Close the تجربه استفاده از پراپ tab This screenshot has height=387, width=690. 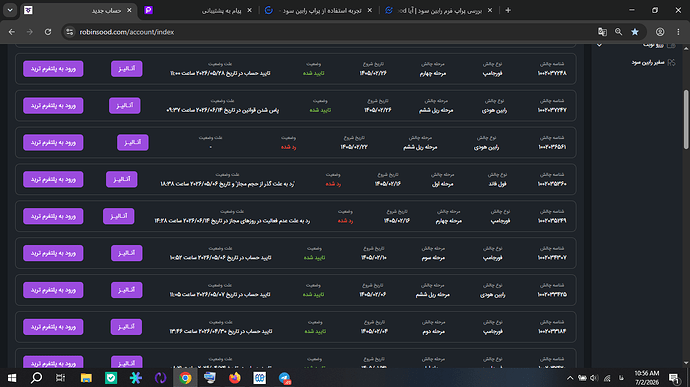370,10
